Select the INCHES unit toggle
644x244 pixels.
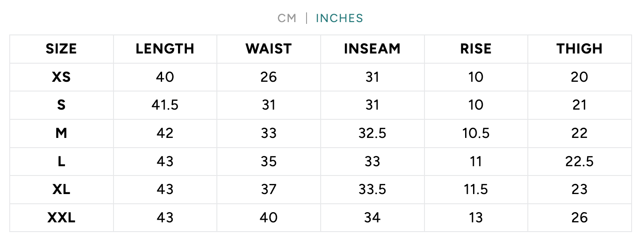[x=339, y=19]
